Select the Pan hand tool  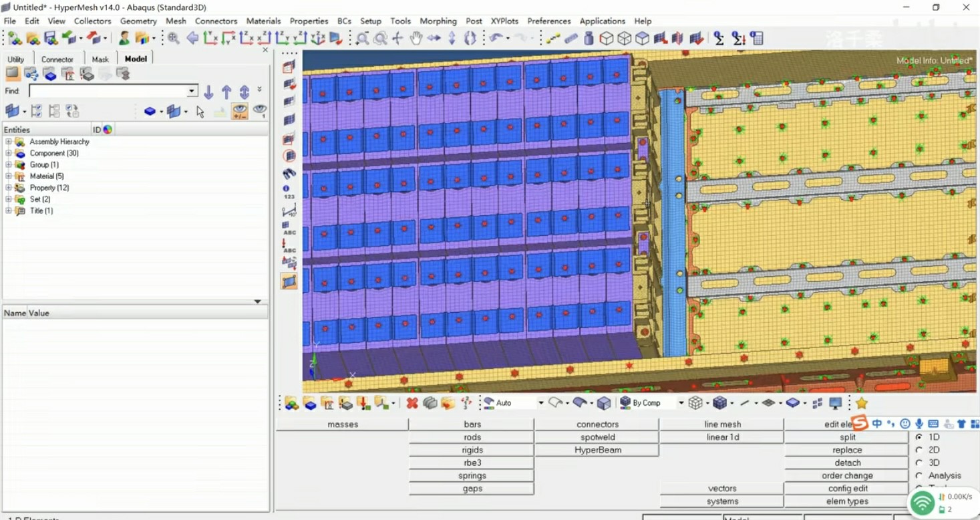tap(416, 38)
